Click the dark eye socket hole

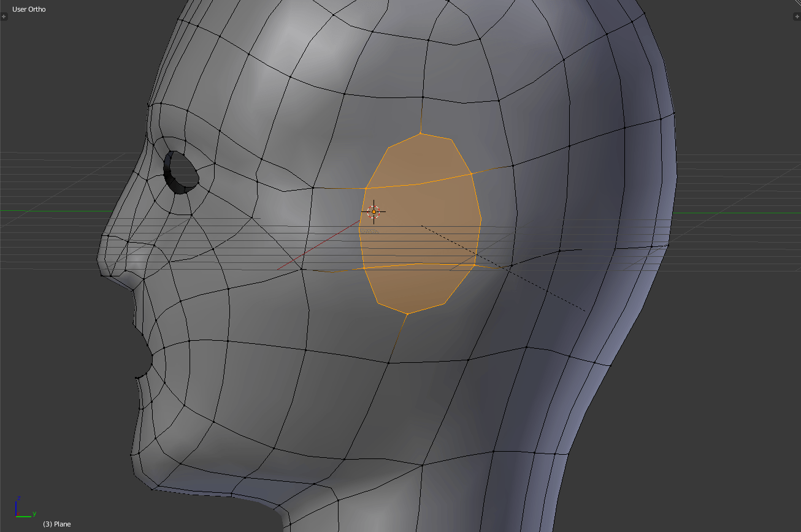pyautogui.click(x=182, y=172)
